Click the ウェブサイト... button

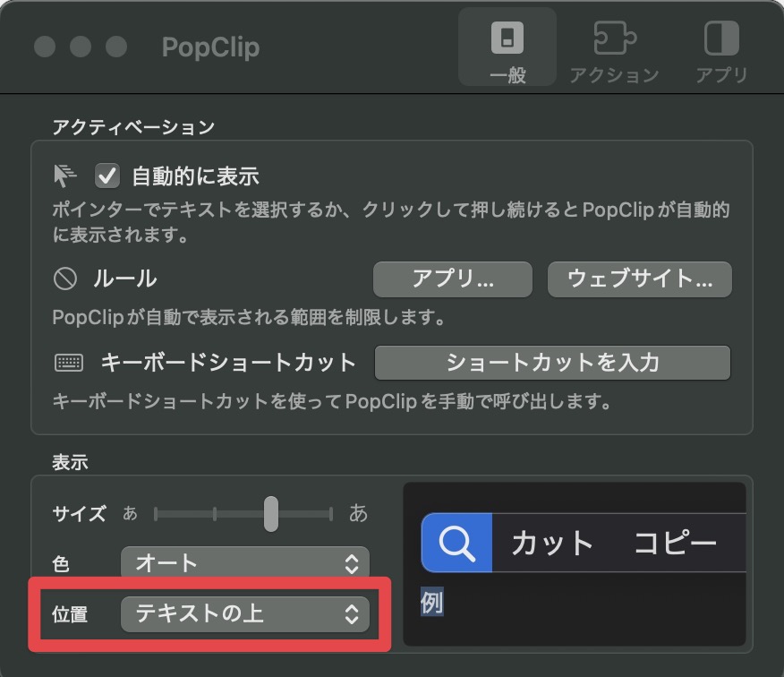(x=639, y=279)
